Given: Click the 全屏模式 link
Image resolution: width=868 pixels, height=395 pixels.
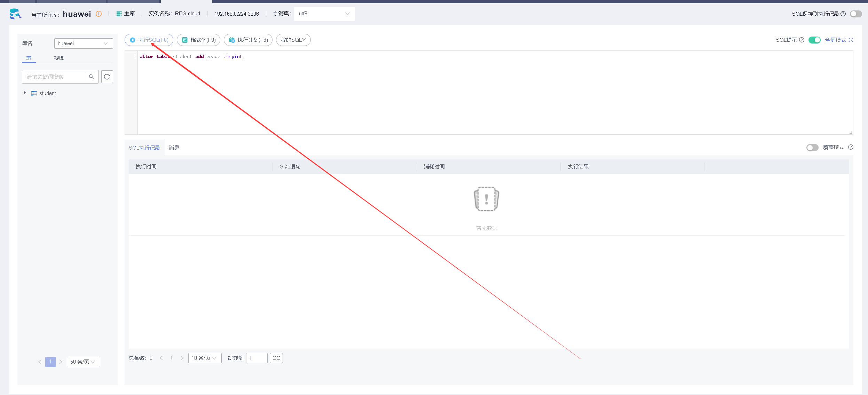Looking at the screenshot, I should [838, 40].
